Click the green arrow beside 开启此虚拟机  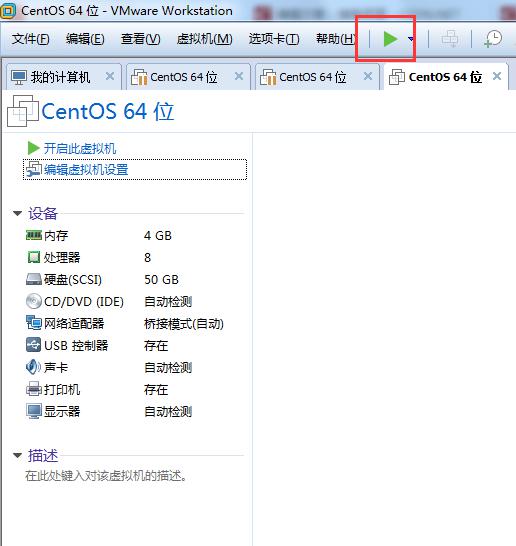point(33,148)
